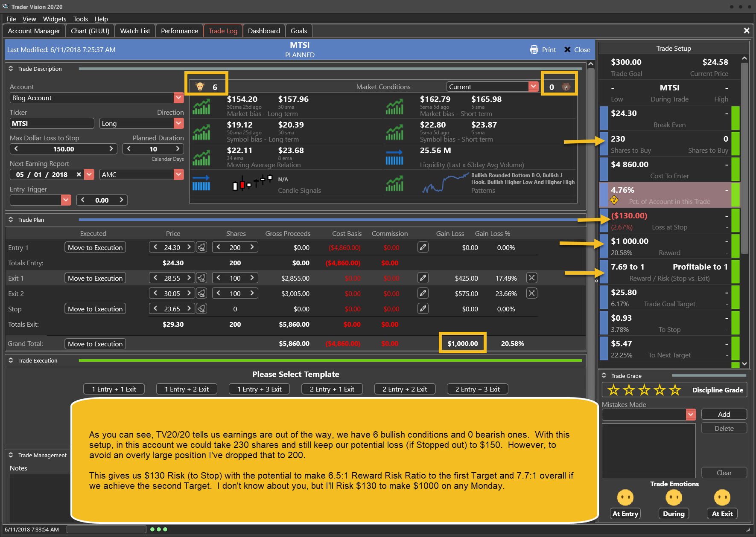Image resolution: width=756 pixels, height=537 pixels.
Task: Open the Dashboard tab
Action: tap(264, 31)
